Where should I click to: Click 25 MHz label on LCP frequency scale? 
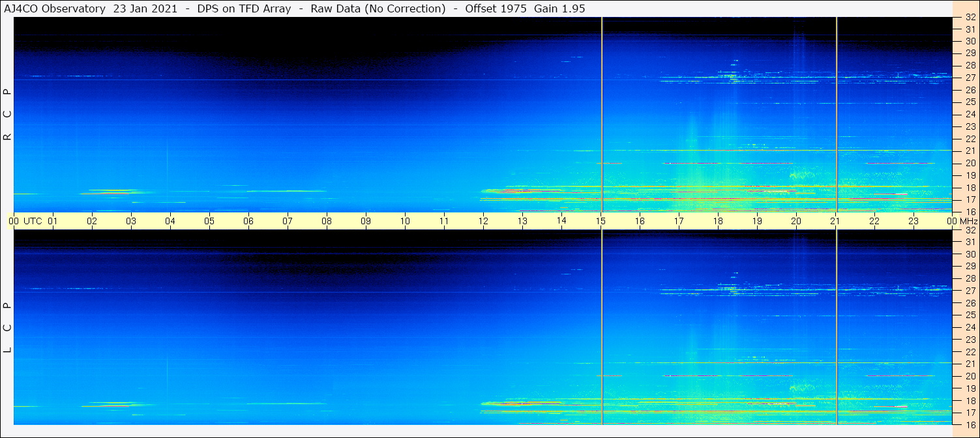pyautogui.click(x=970, y=315)
